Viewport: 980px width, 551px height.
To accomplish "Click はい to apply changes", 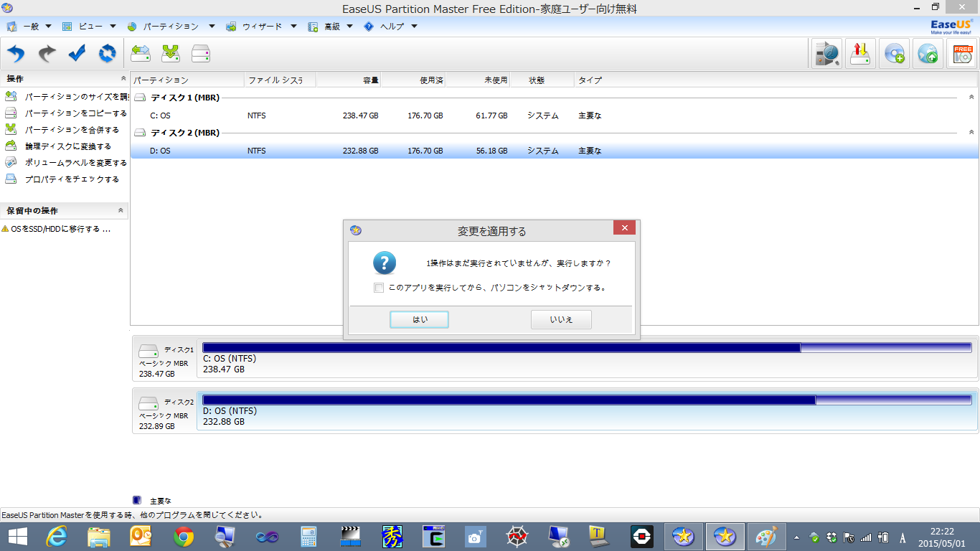I will (x=420, y=320).
